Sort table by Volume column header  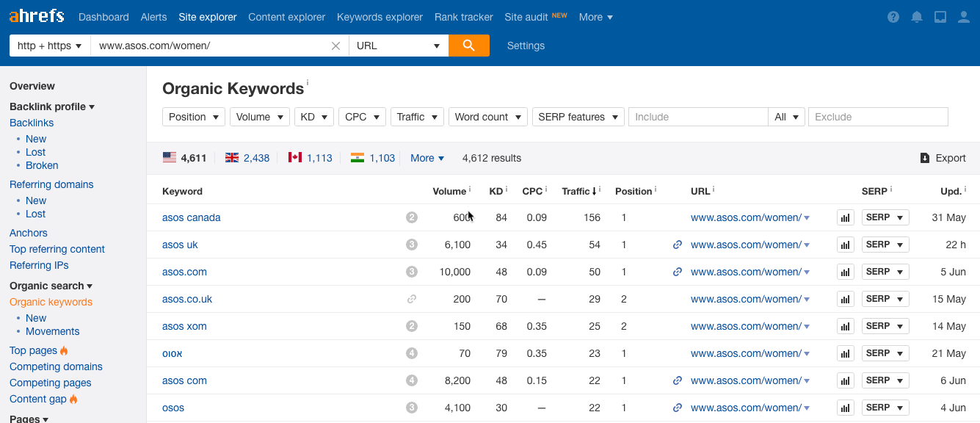pyautogui.click(x=449, y=191)
